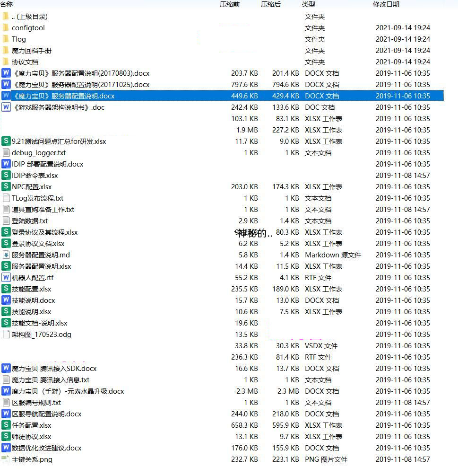
Task: Select file 技能文档-说明.xlsx
Action: (x=39, y=323)
